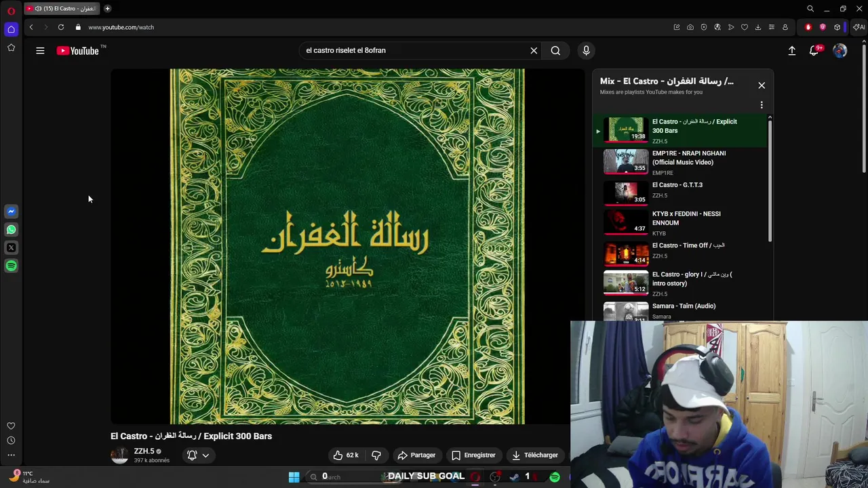Submit the search with the magnifier button
The height and width of the screenshot is (488, 868).
[x=555, y=51]
